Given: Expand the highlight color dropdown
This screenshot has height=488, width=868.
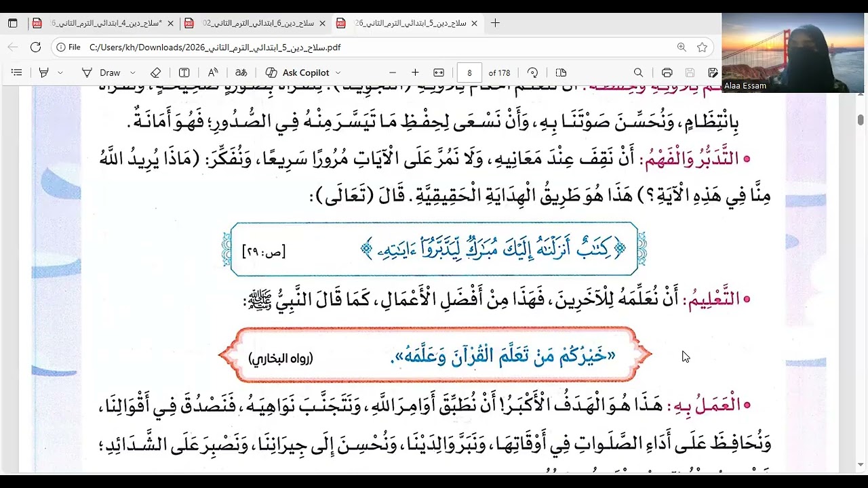Looking at the screenshot, I should pos(60,73).
